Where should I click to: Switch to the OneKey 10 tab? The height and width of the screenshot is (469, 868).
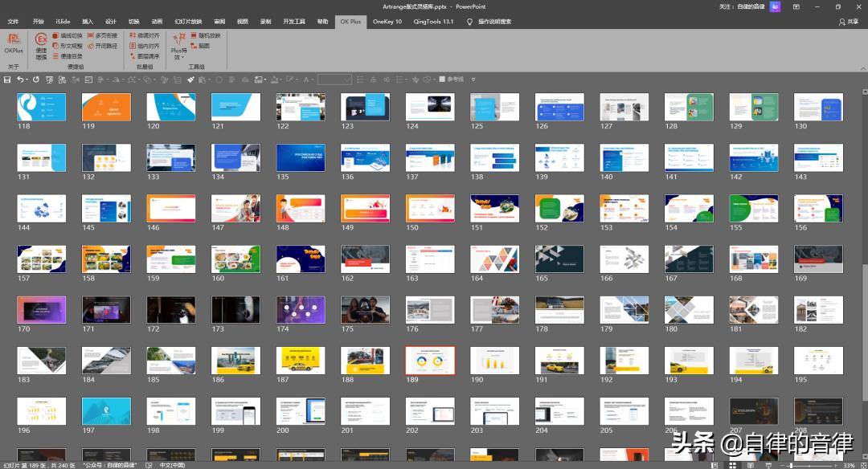387,22
